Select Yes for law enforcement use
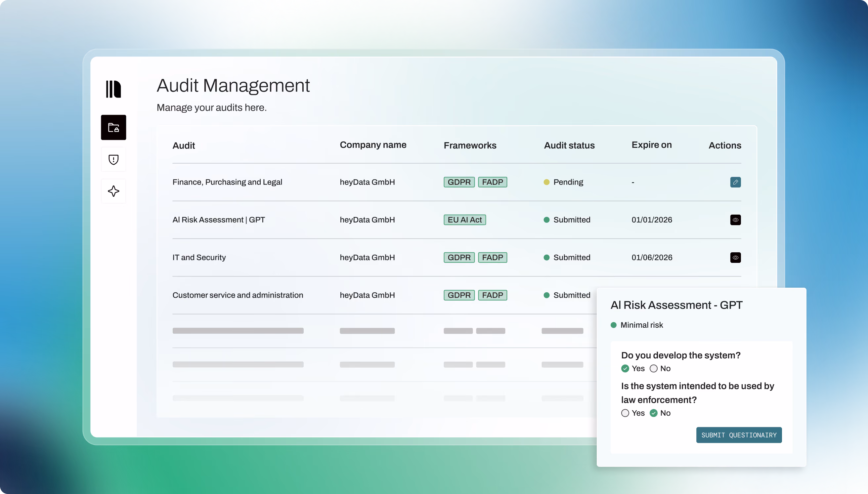 click(x=625, y=413)
